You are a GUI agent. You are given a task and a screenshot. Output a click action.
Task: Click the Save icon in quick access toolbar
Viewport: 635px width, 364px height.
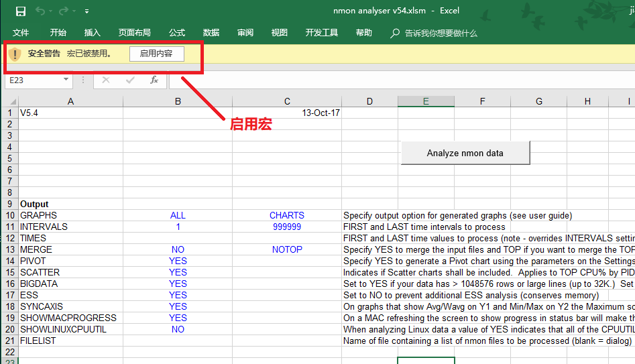pyautogui.click(x=20, y=11)
